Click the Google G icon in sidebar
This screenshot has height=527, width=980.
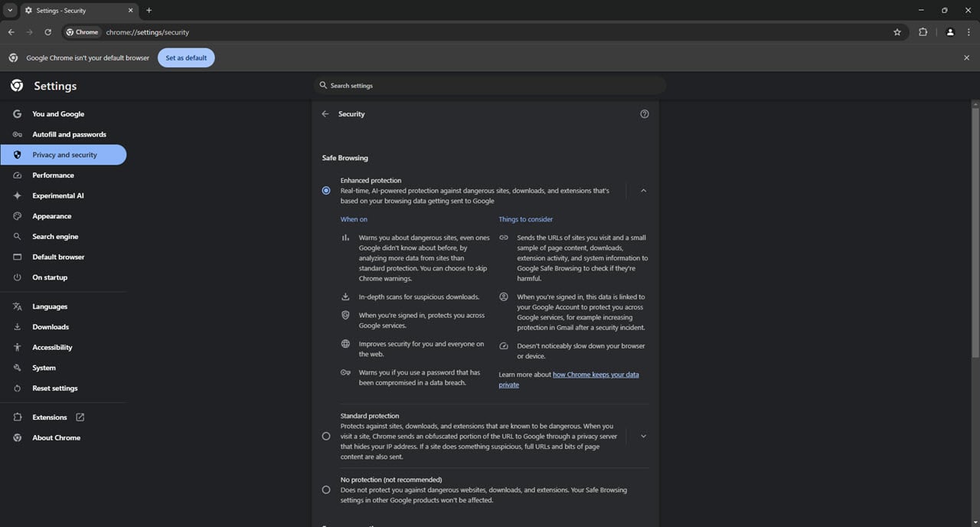point(17,114)
